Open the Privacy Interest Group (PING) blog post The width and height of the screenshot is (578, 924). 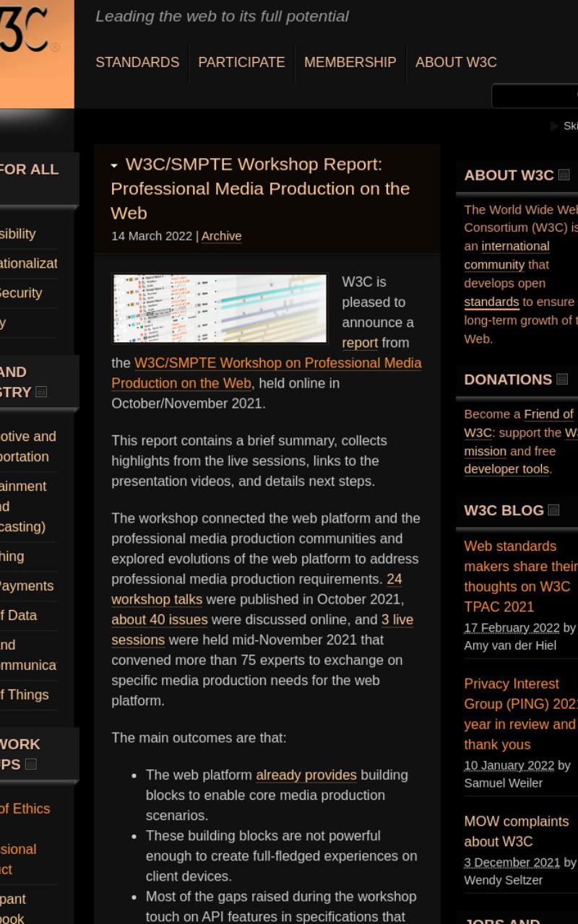coord(520,714)
